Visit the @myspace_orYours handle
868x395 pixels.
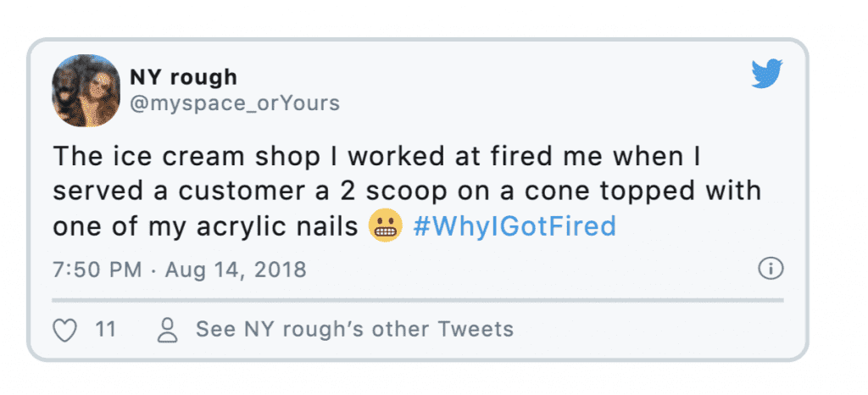[x=235, y=103]
